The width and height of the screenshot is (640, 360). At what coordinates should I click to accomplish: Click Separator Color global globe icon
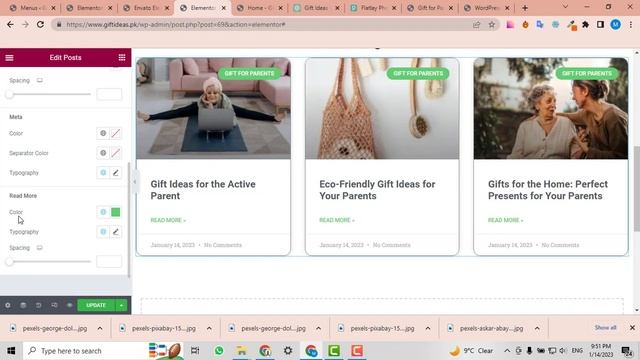(103, 153)
